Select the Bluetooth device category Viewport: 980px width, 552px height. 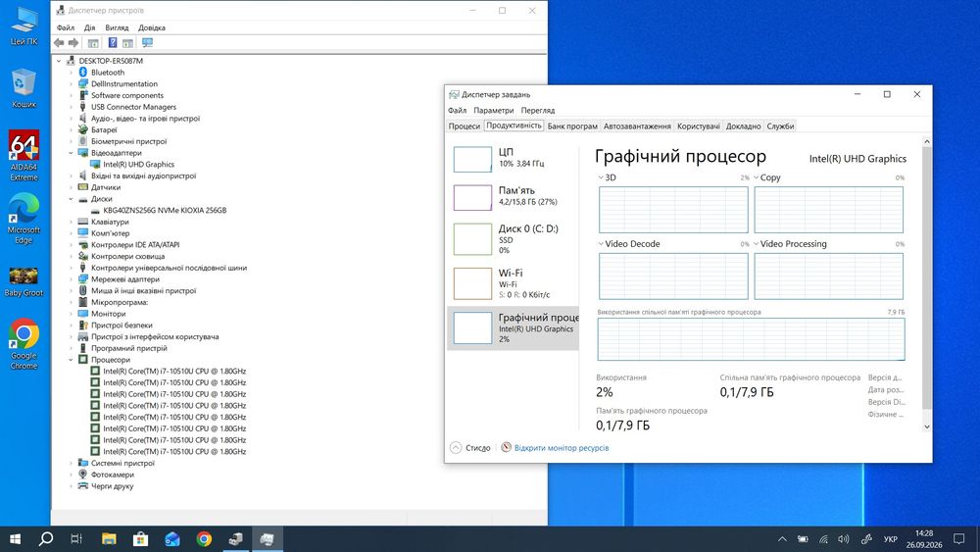click(108, 73)
